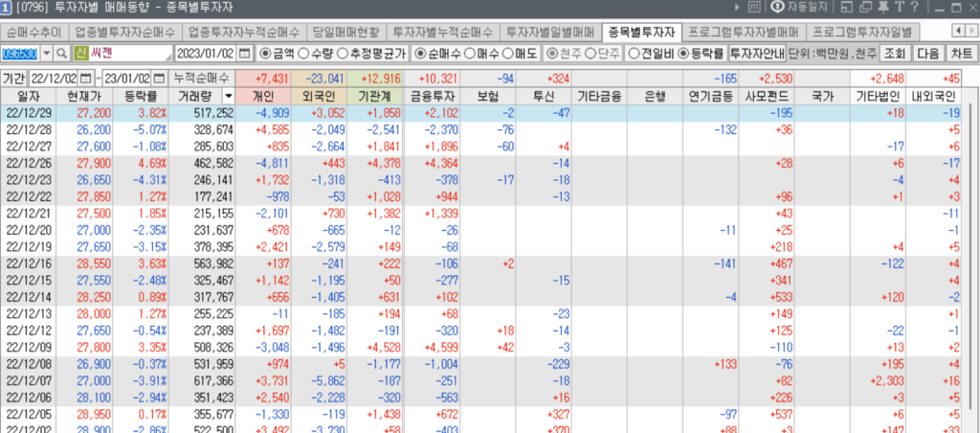Click the 차트 button
980x433 pixels.
962,53
